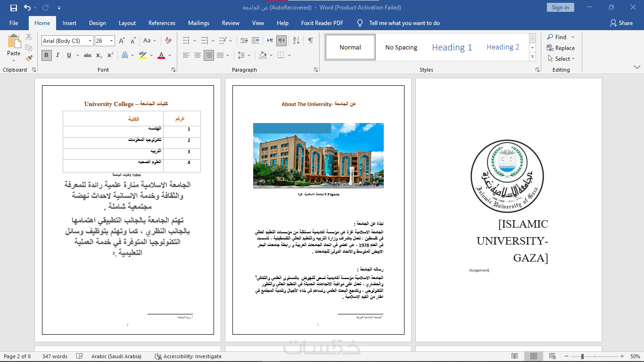Share the document
Screen dimensions: 644x362
tap(621, 23)
